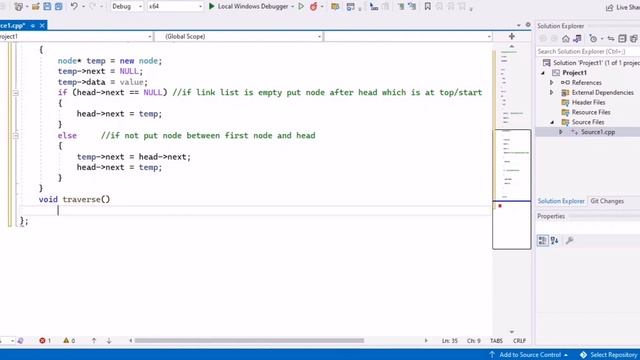Click the Search Solution Explorer field
The image size is (640, 360).
[x=588, y=51]
